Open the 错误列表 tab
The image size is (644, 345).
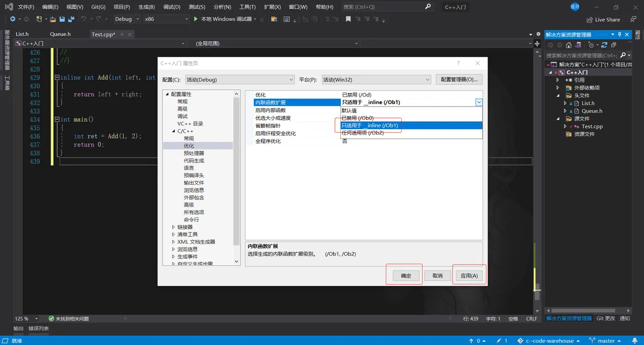click(39, 328)
